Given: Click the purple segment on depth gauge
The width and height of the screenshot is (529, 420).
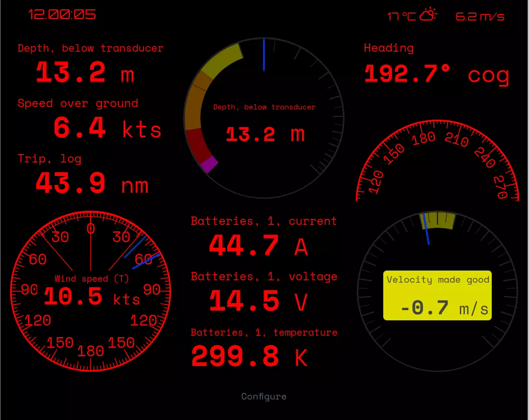Looking at the screenshot, I should tap(210, 164).
